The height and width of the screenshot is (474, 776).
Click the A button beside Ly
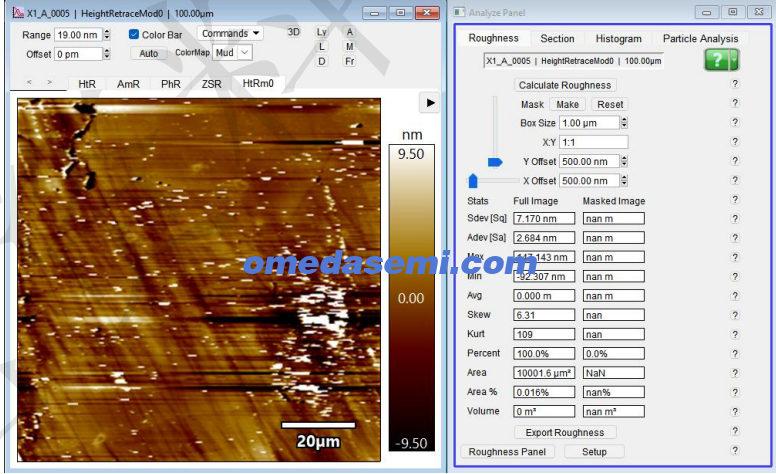350,32
